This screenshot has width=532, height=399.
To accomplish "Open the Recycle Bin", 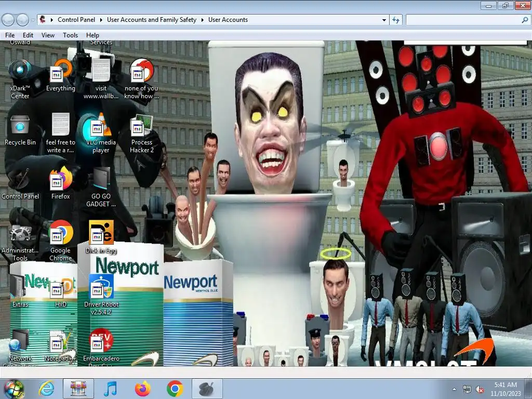I will point(20,129).
